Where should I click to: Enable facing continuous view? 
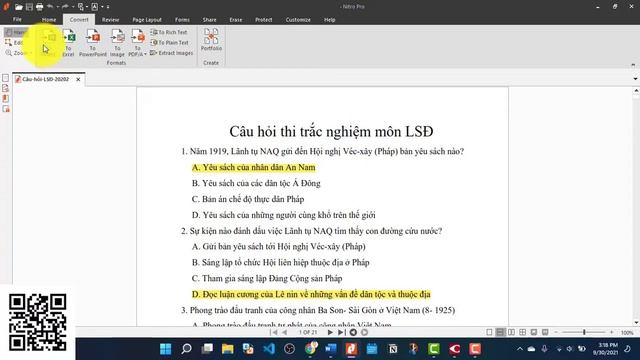coord(522,332)
